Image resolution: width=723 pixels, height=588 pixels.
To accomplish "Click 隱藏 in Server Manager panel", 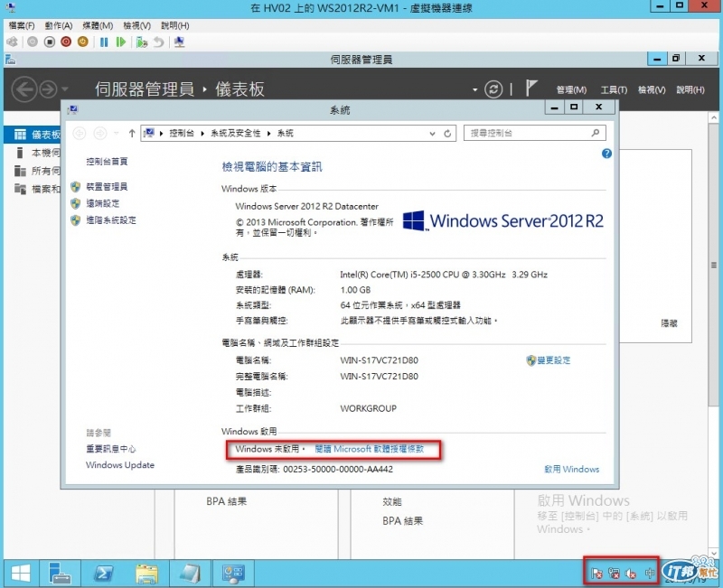I will (669, 323).
